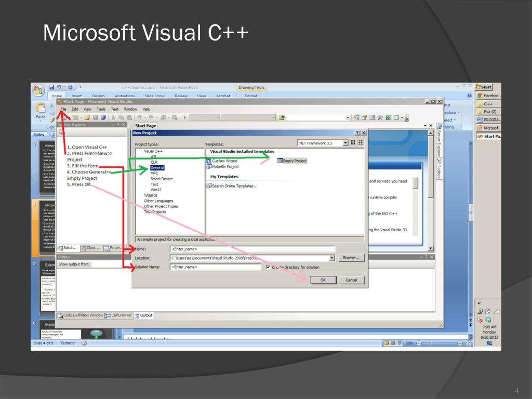Click the Save All icon in Visual Studio toolbar
532x399 pixels.
pyautogui.click(x=103, y=117)
